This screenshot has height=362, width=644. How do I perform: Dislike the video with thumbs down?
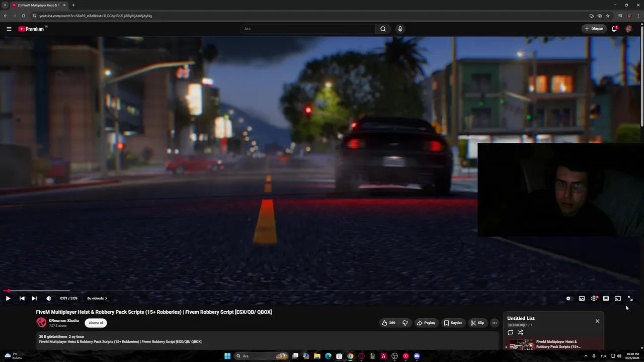pyautogui.click(x=405, y=323)
